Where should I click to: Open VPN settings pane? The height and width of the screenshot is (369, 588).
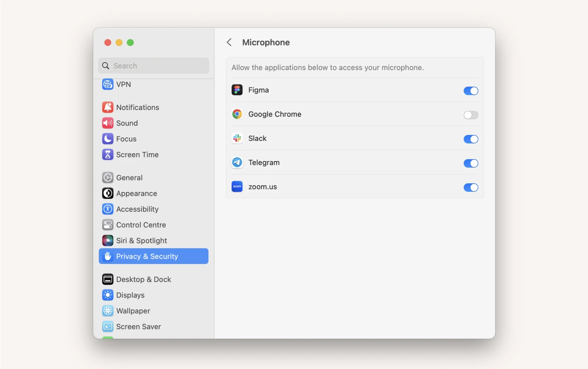[154, 84]
